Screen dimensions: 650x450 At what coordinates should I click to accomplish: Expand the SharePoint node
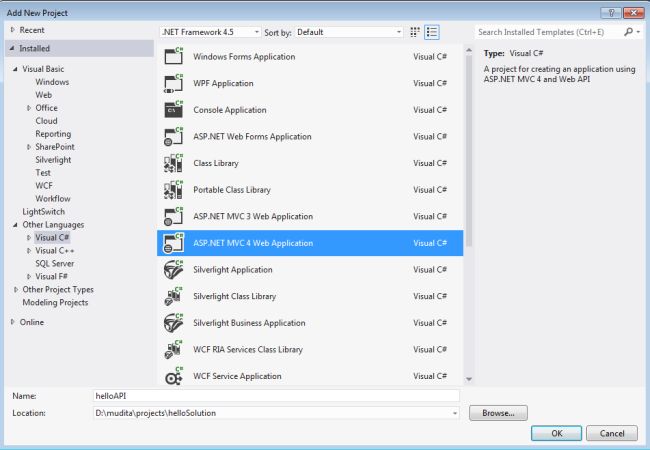(x=29, y=147)
